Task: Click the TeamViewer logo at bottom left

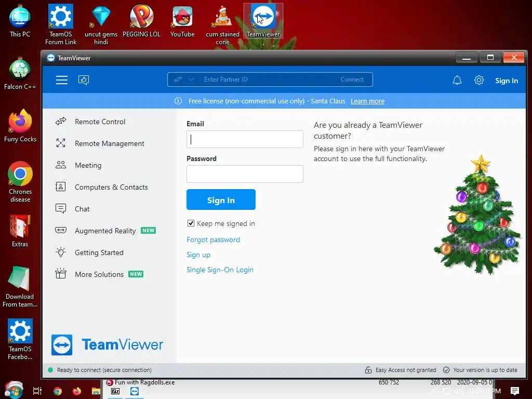Action: click(x=107, y=345)
